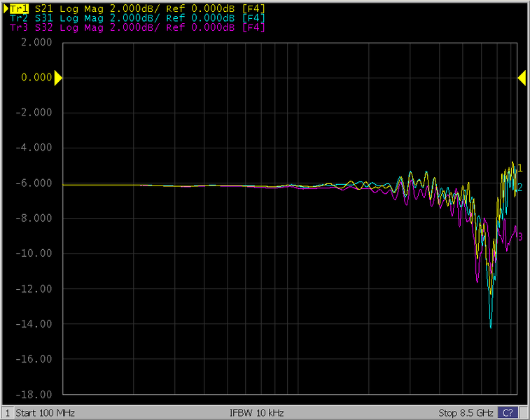
Task: Select the magenta trace 3 end marker
Action: [519, 237]
